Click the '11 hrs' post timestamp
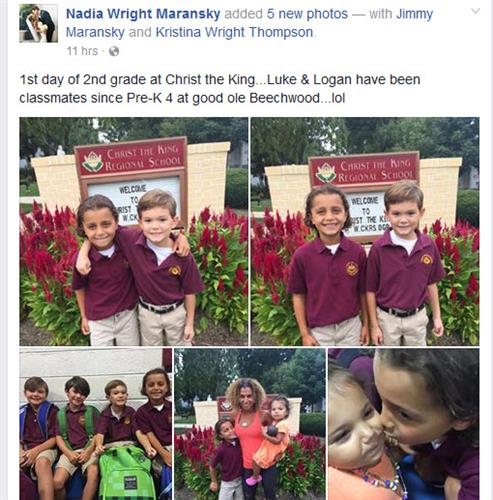The height and width of the screenshot is (500, 493). 82,51
